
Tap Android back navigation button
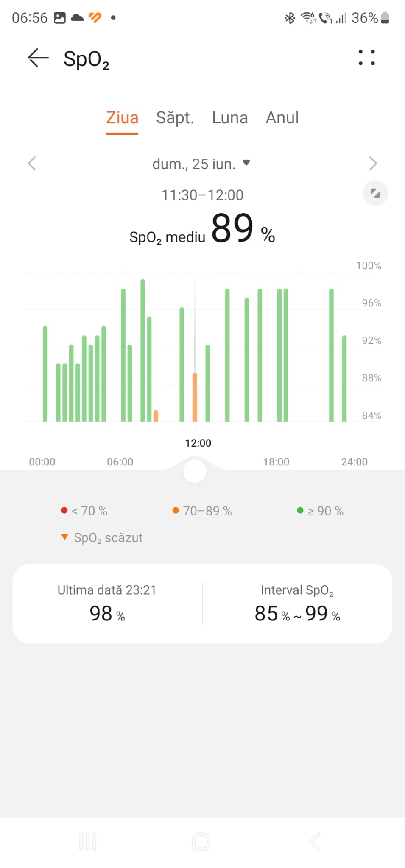click(x=315, y=842)
